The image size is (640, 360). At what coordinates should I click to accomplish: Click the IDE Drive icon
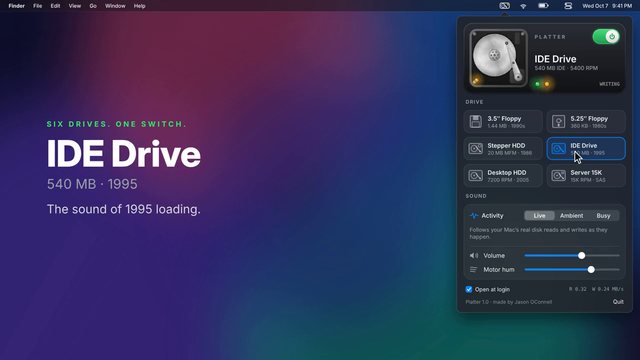[x=558, y=149]
